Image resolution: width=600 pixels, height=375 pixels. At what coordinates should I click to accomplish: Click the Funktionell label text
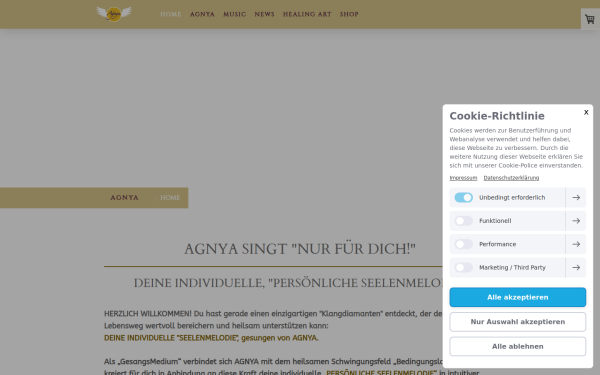[495, 221]
